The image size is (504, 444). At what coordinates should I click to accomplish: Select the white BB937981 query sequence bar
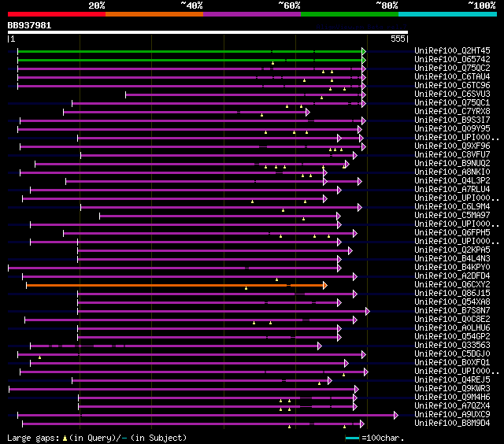point(208,32)
